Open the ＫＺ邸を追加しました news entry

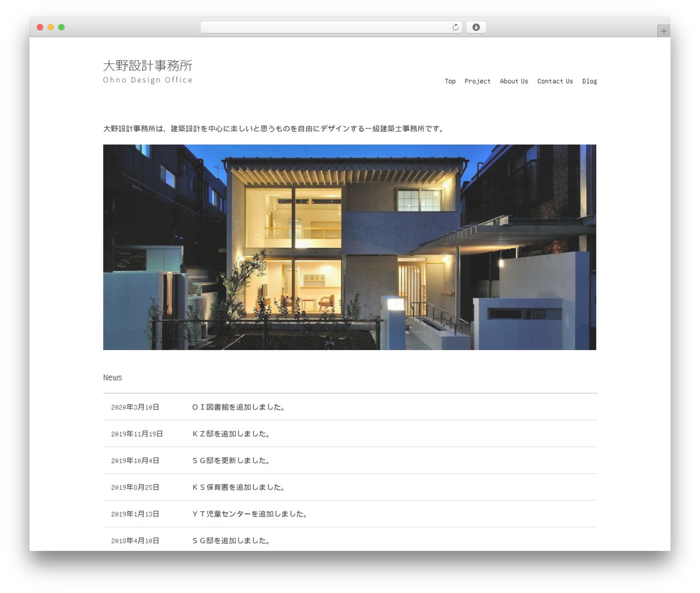pos(231,434)
